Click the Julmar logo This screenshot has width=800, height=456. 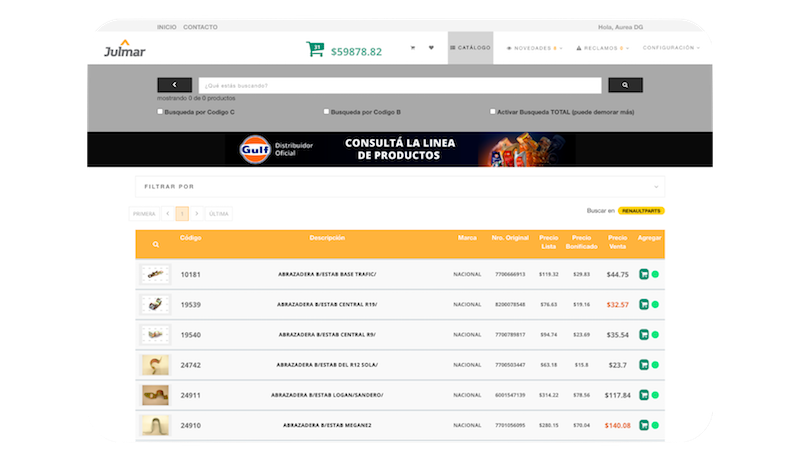tap(125, 49)
